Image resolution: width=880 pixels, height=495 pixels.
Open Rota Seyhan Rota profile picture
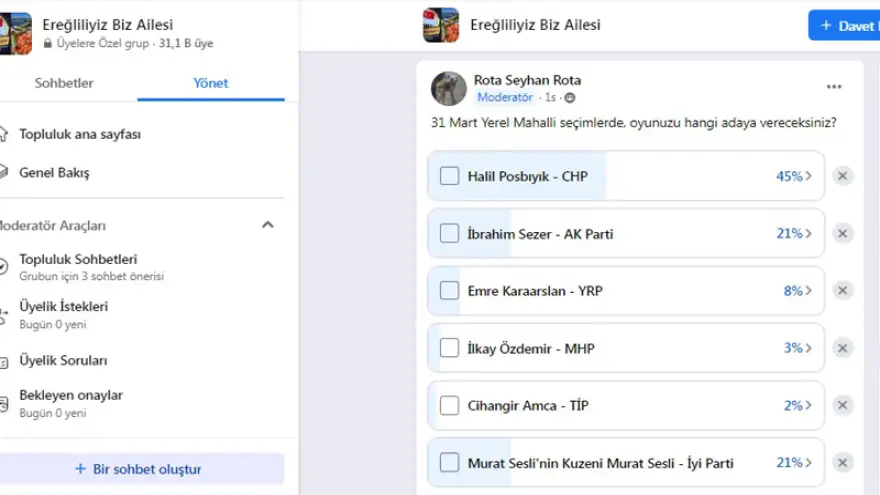coord(448,88)
